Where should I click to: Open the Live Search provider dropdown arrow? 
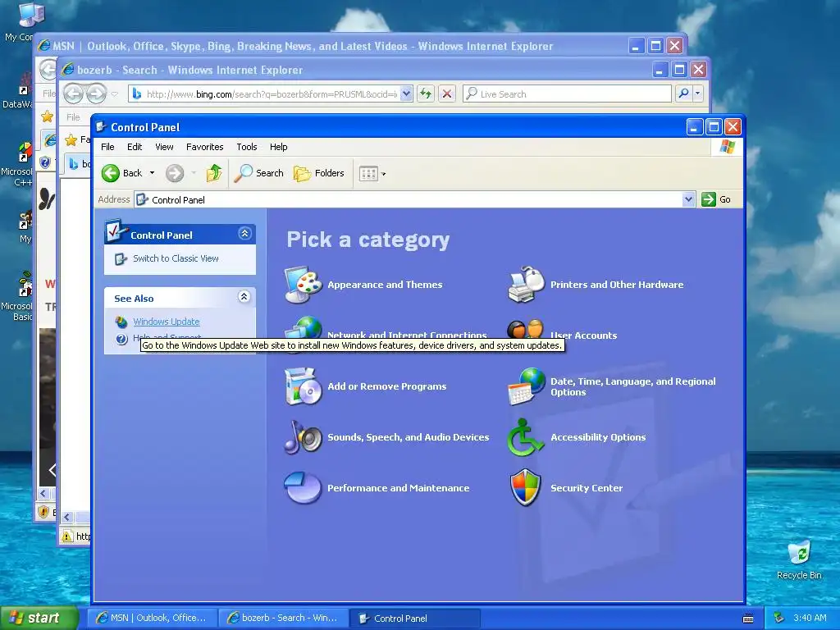point(697,94)
